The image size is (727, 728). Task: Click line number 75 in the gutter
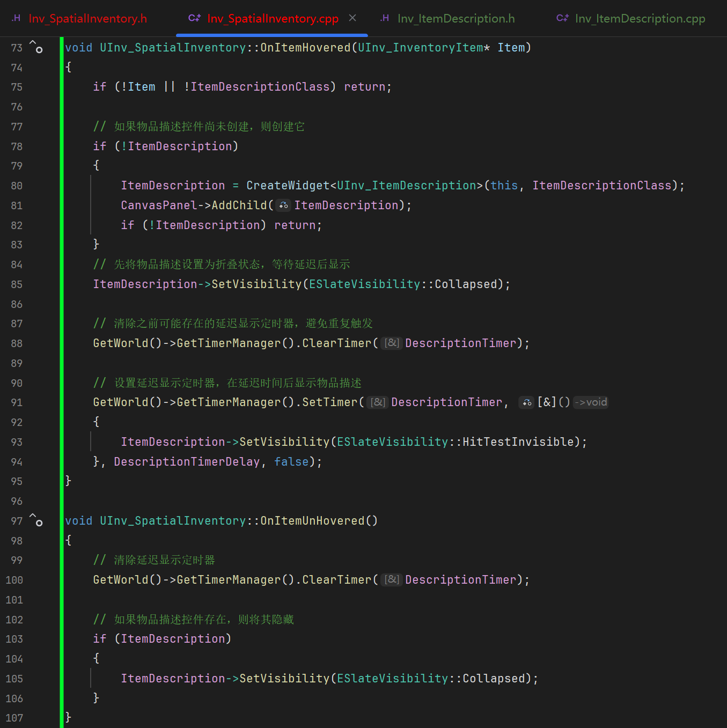coord(17,87)
